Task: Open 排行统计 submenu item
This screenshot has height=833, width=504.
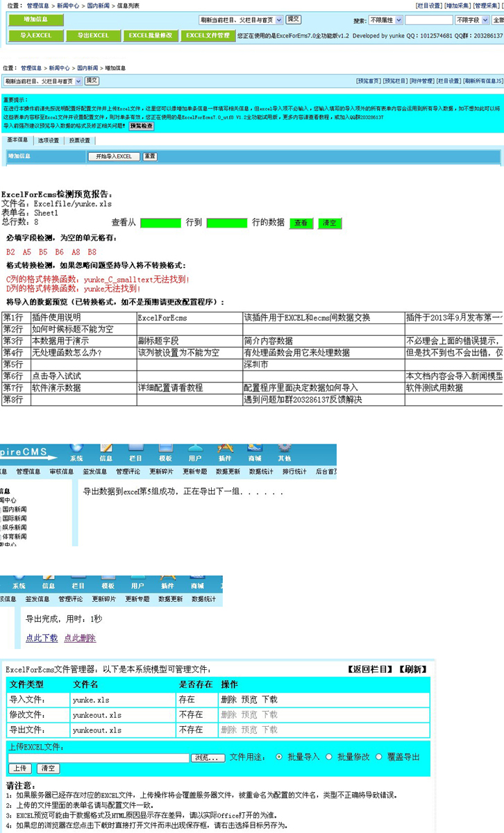Action: tap(294, 472)
